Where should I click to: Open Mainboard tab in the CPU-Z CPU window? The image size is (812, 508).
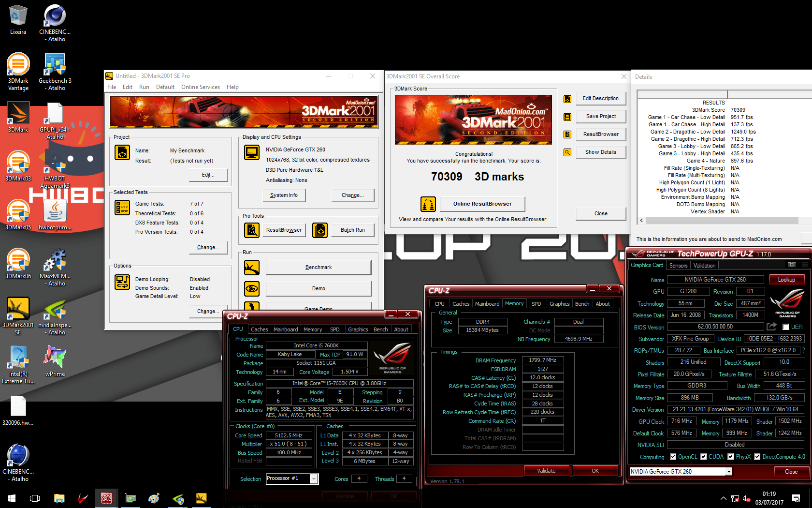(x=286, y=329)
